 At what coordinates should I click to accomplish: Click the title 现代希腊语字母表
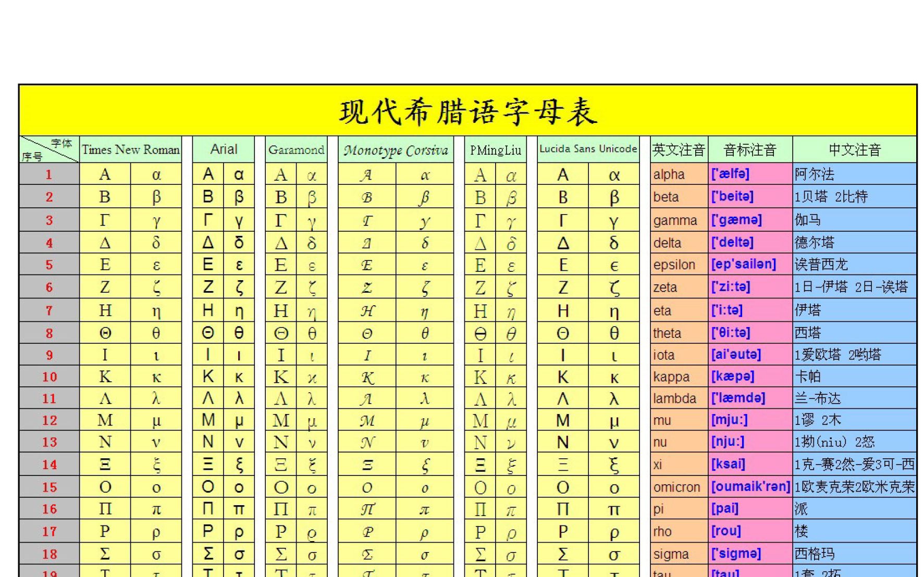[467, 111]
